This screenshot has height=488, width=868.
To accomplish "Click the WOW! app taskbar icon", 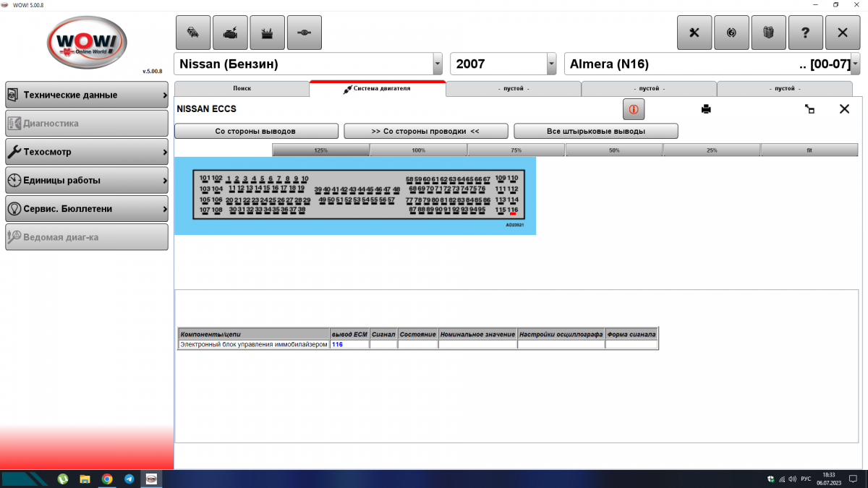I will [152, 479].
